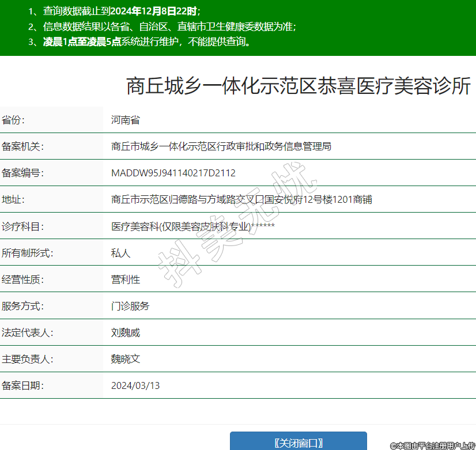The image size is (476, 450).
Task: Click the filing date 2024/03/13
Action: pyautogui.click(x=135, y=385)
